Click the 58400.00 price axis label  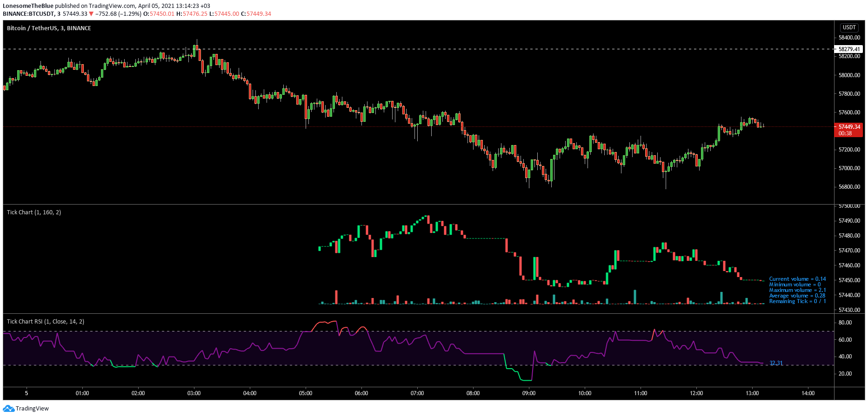pyautogui.click(x=849, y=38)
